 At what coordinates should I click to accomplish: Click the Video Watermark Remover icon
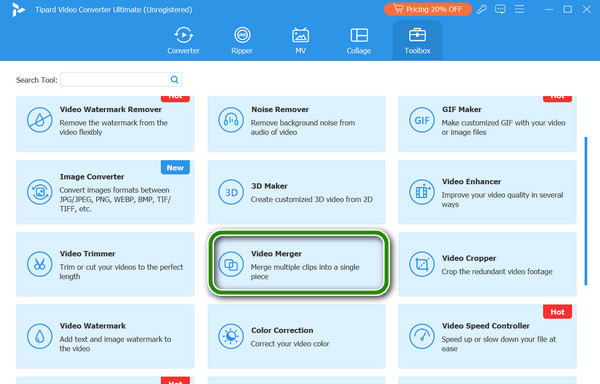39,120
